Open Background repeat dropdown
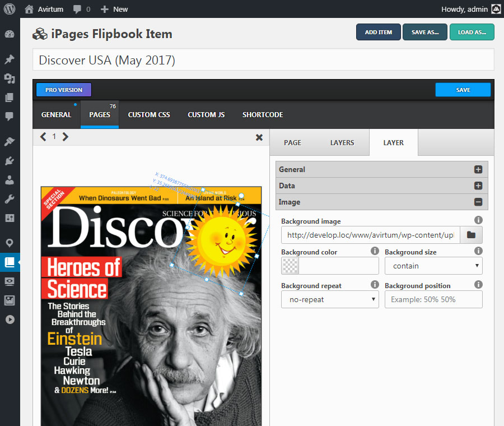The height and width of the screenshot is (426, 504). pos(330,299)
